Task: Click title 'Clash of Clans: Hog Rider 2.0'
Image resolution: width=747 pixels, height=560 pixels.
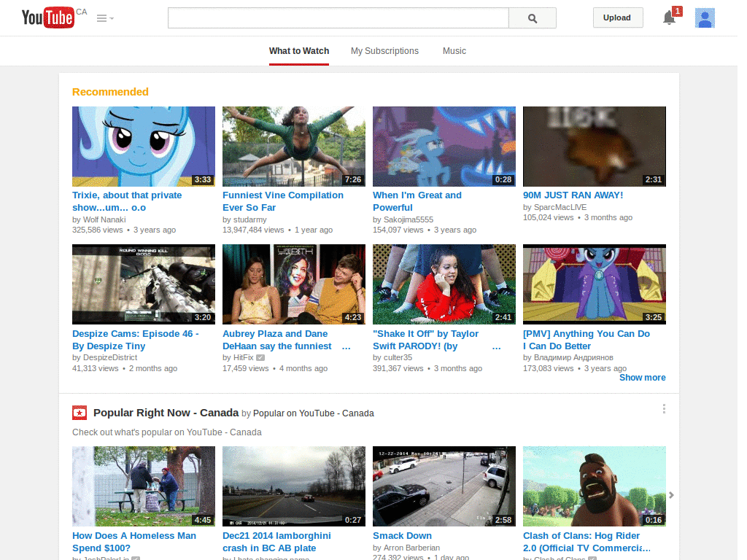Action: 587,542
